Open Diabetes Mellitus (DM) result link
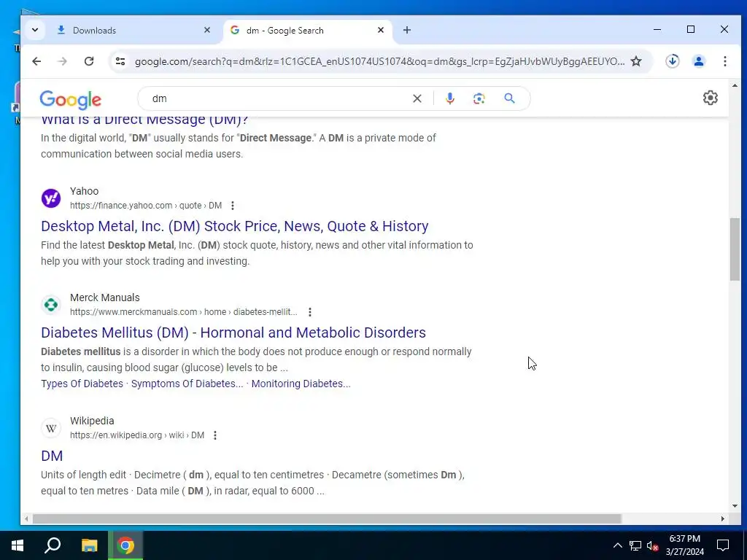Viewport: 747px width, 560px height. click(x=233, y=332)
